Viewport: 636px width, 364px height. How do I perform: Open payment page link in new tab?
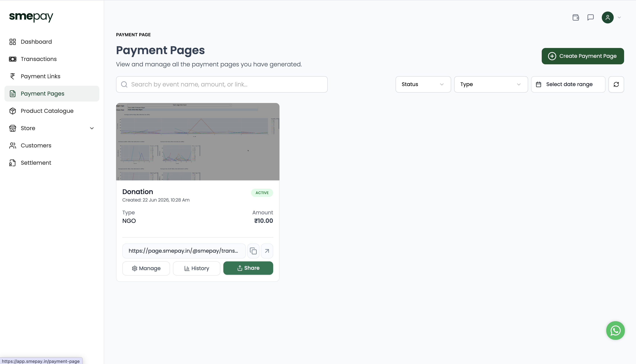[x=267, y=251]
